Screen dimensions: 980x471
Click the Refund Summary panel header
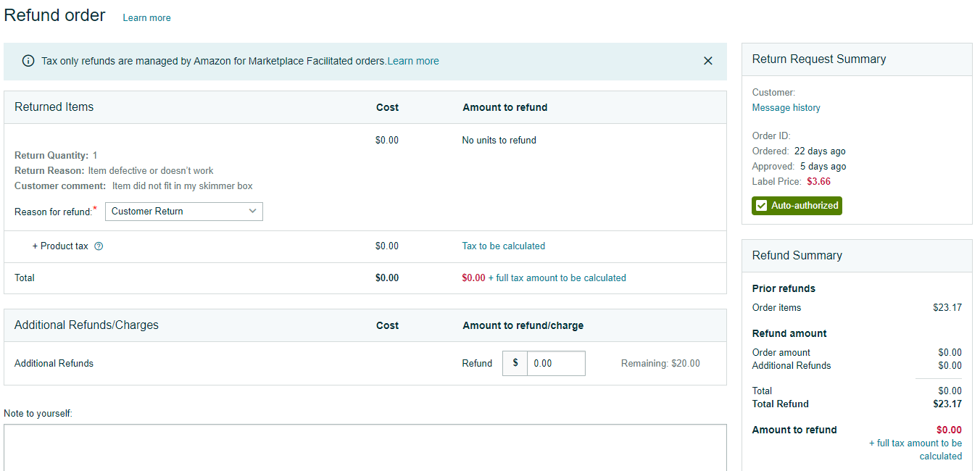coord(797,256)
